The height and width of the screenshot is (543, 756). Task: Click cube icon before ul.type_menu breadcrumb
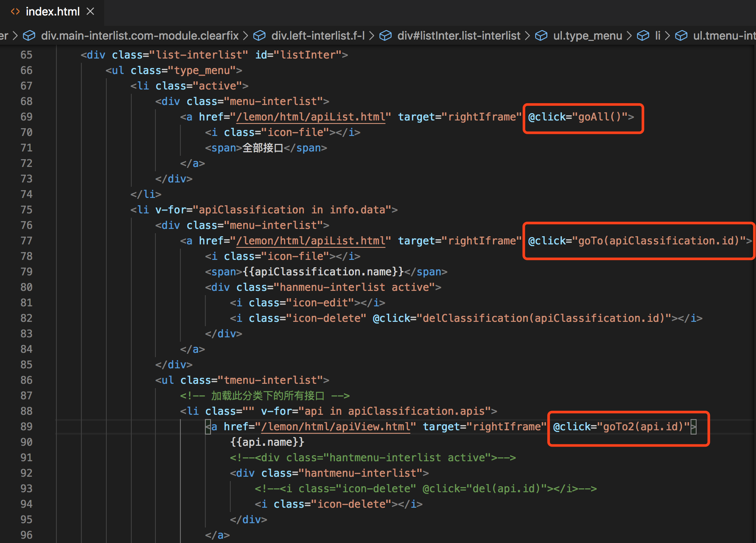click(x=541, y=36)
